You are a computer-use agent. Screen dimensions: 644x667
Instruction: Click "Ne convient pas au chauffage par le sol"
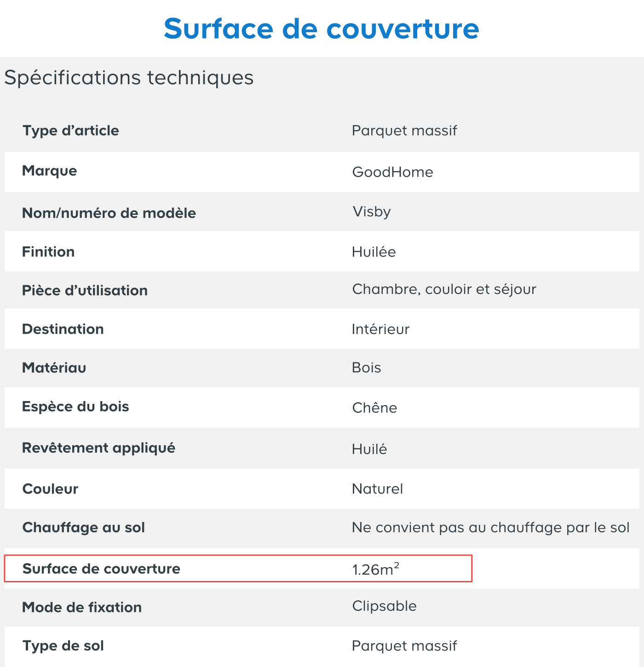coord(490,528)
